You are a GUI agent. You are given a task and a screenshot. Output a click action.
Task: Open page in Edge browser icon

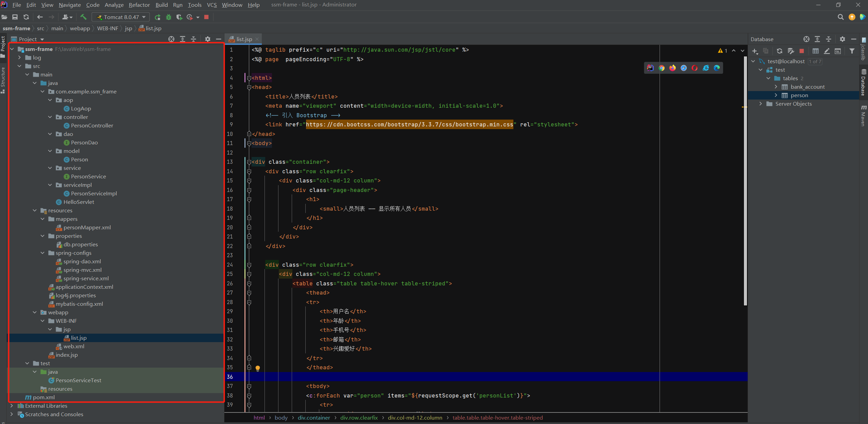coord(717,68)
